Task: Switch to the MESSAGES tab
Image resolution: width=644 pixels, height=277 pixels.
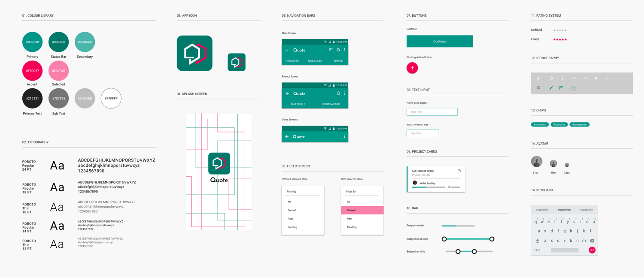Action: [x=315, y=60]
